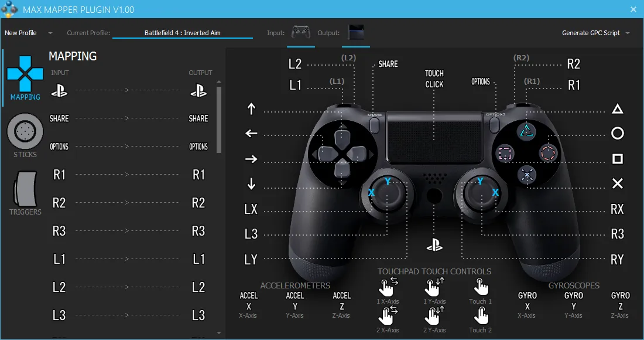Click the D-pad right arrow icon

coord(251,159)
